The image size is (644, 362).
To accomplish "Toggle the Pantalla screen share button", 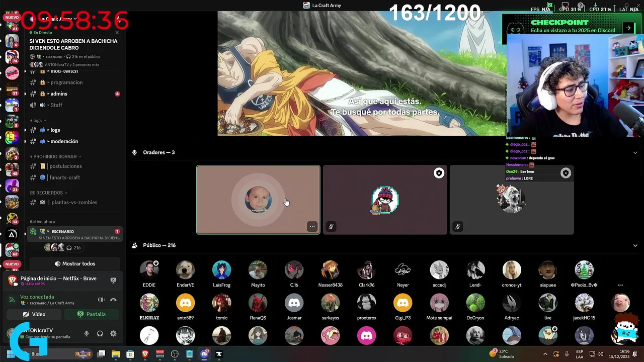I will (92, 314).
